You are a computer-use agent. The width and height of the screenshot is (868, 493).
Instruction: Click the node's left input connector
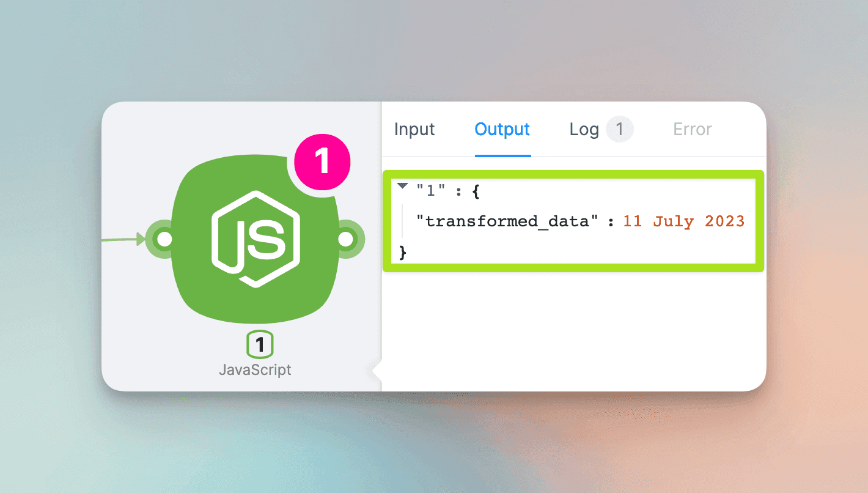[x=164, y=239]
